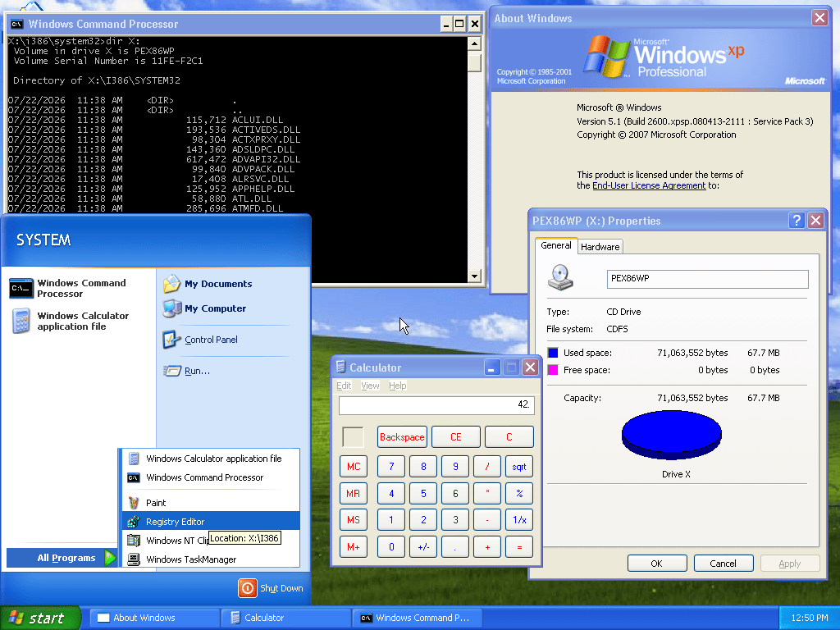This screenshot has width=840, height=630.
Task: Click OK in PEX86WP Properties
Action: (x=657, y=564)
